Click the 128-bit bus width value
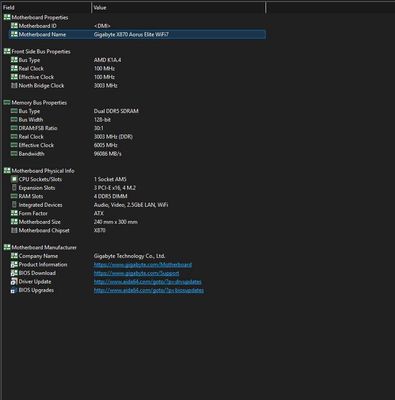 102,120
